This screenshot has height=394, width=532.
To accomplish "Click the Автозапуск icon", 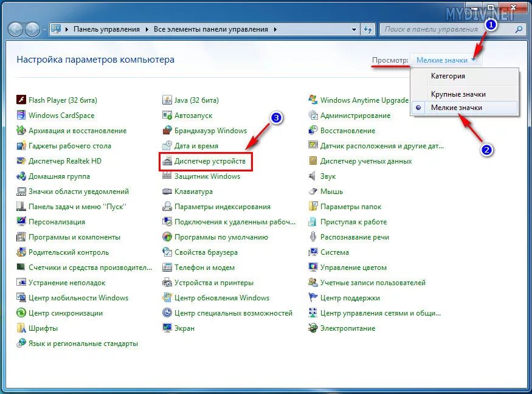I will pyautogui.click(x=167, y=115).
